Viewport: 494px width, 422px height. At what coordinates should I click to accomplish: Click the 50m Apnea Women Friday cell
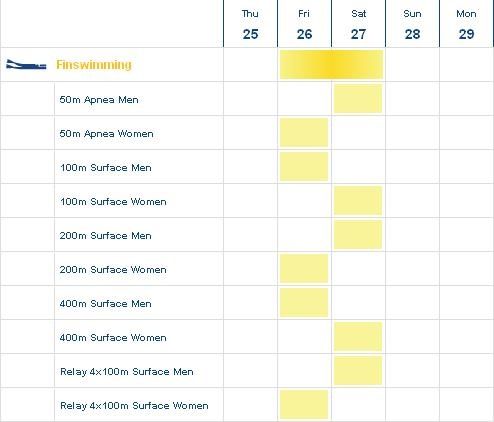304,133
